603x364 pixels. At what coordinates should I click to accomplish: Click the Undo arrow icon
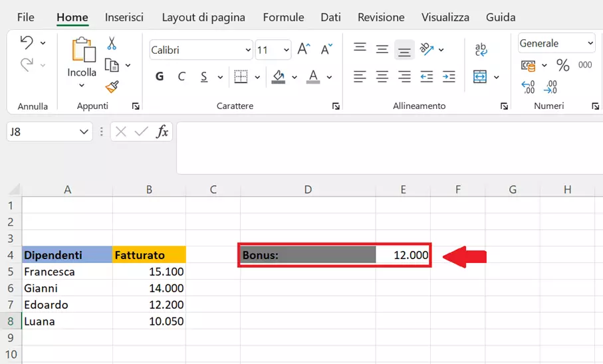pyautogui.click(x=27, y=43)
